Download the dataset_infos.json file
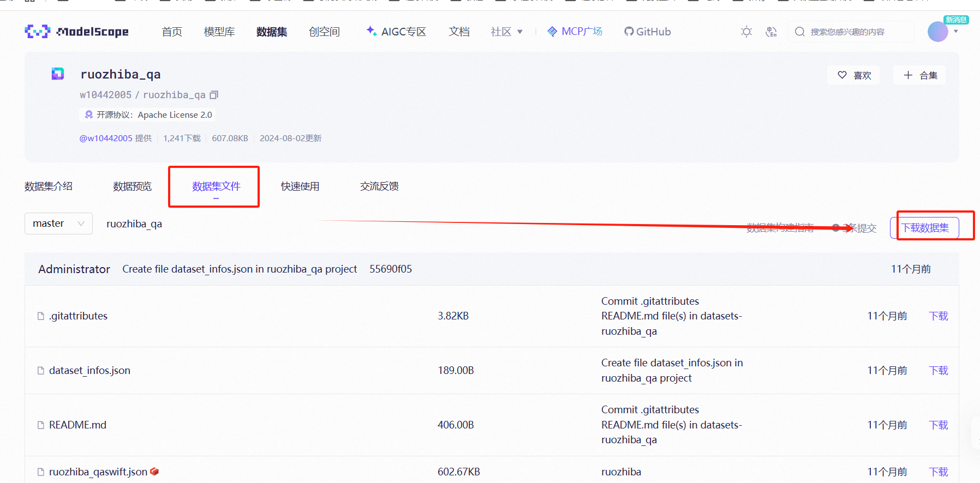 (939, 371)
